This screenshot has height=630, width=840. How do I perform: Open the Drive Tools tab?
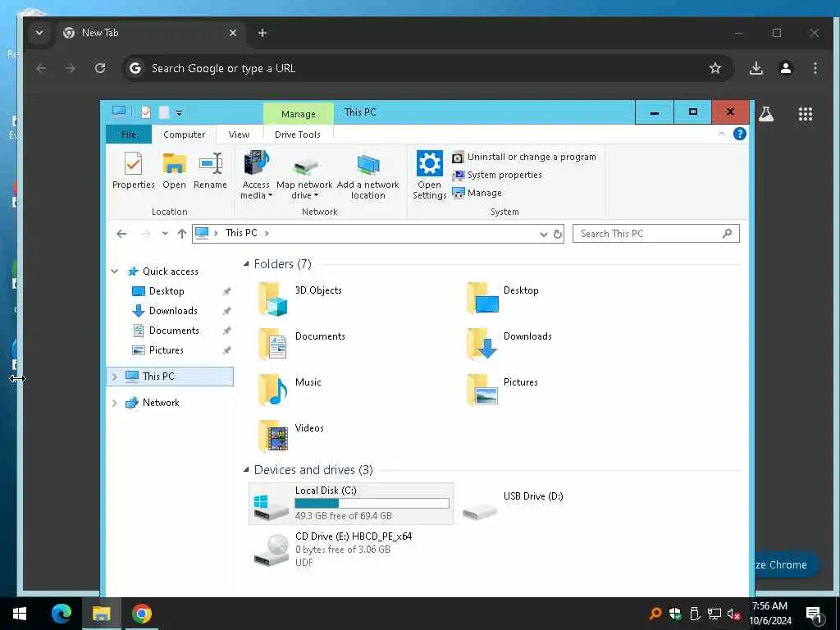coord(297,135)
